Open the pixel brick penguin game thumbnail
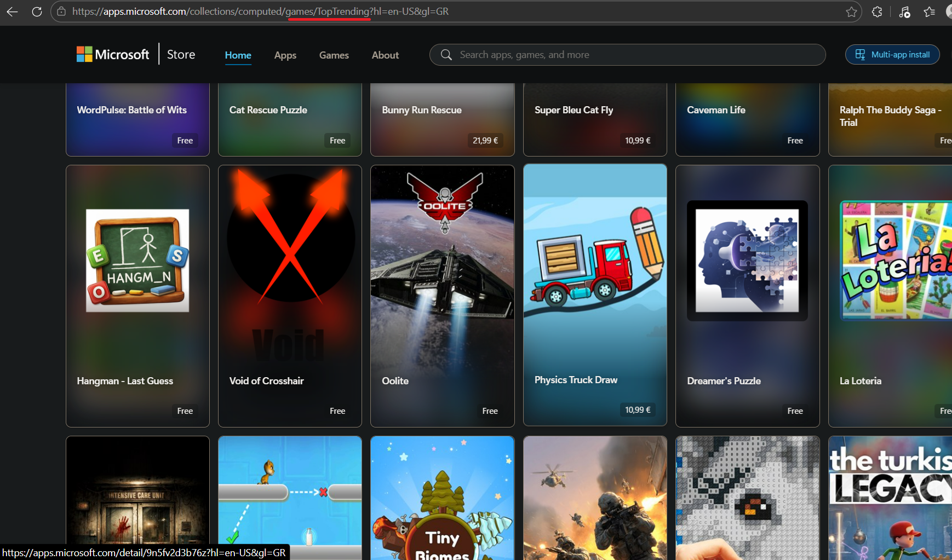 coord(748,498)
